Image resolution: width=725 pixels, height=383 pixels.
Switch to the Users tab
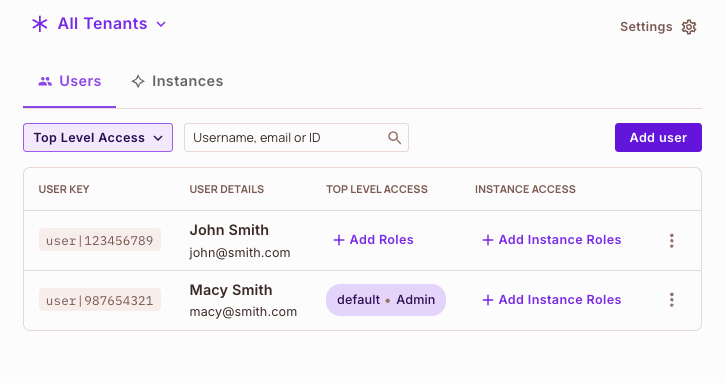[x=69, y=81]
